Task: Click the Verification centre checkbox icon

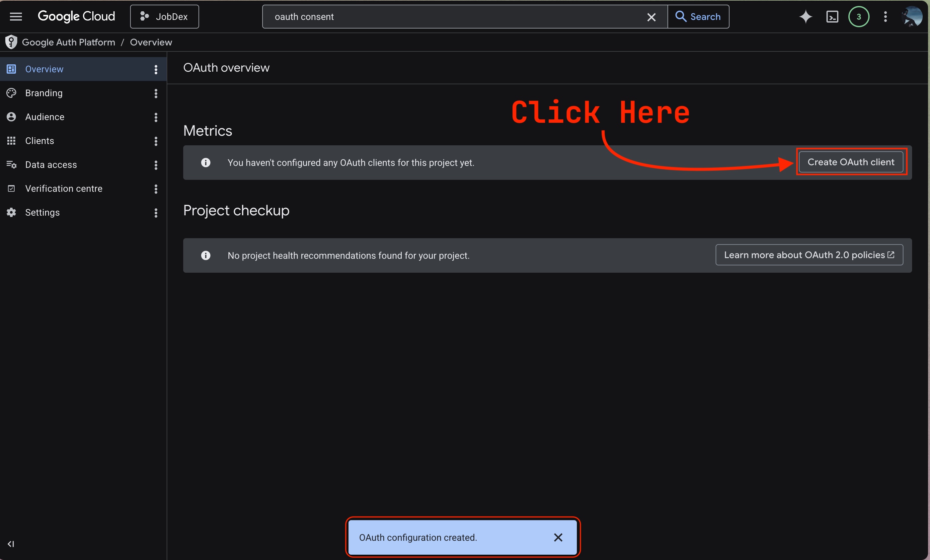Action: tap(11, 189)
